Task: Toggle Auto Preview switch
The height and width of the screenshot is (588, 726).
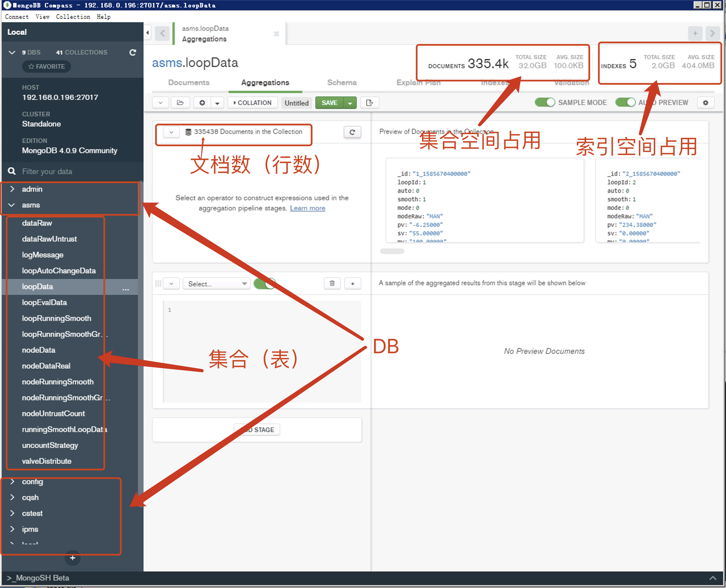Action: coord(625,102)
